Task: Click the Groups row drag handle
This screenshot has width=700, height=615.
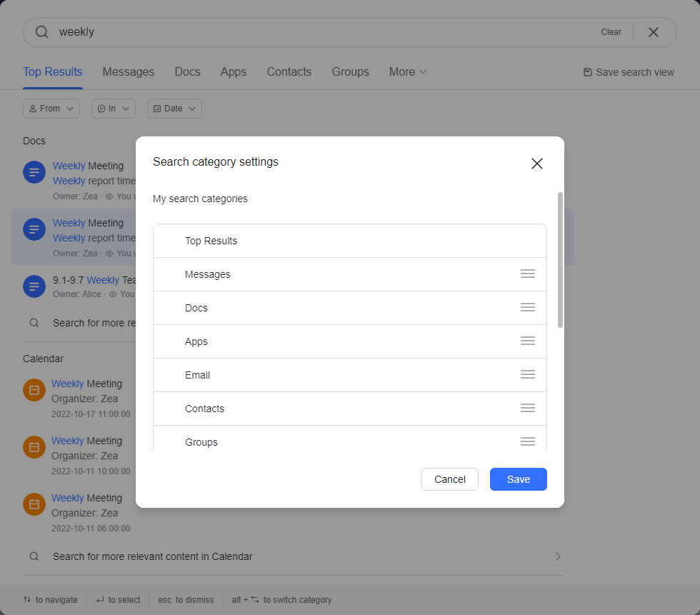Action: click(527, 442)
